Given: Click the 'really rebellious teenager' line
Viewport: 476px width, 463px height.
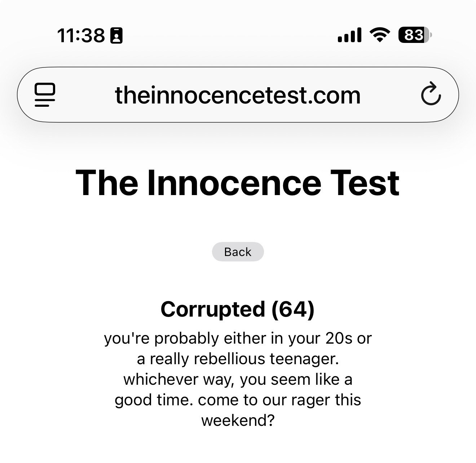Looking at the screenshot, I should [x=238, y=359].
